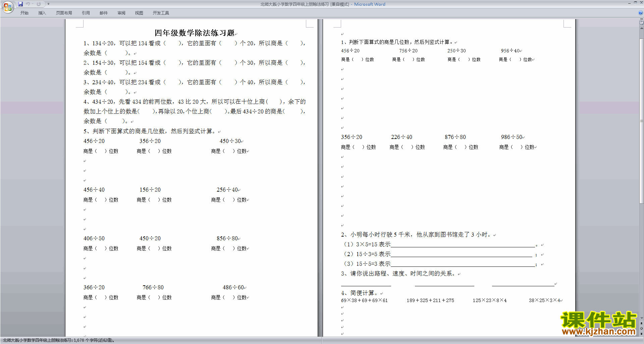The height and width of the screenshot is (344, 644).
Task: Open the 开发工具 ribbon tab
Action: coord(161,13)
